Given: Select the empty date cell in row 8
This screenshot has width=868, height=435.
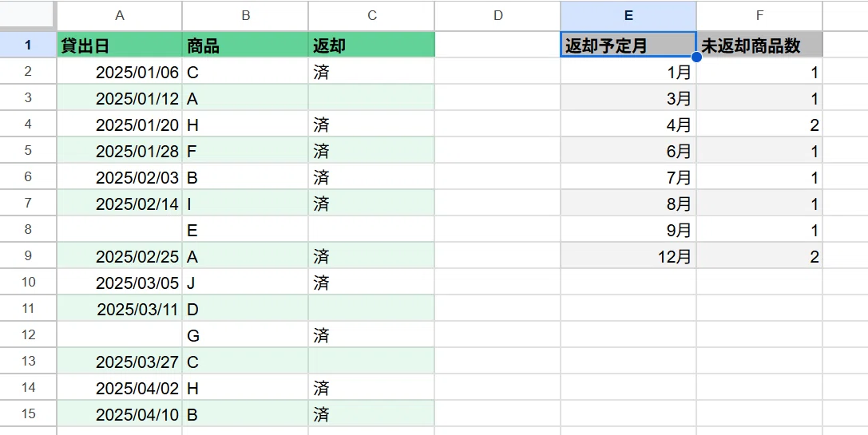Looking at the screenshot, I should [120, 229].
